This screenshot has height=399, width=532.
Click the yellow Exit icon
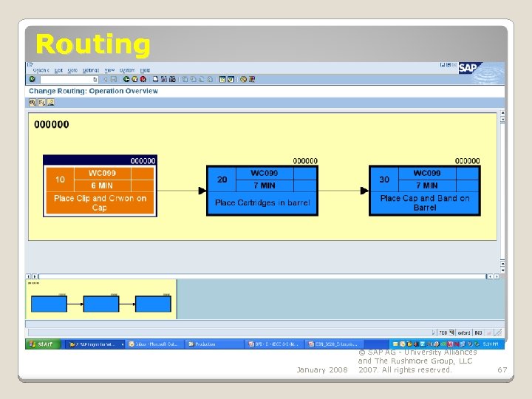(x=134, y=79)
